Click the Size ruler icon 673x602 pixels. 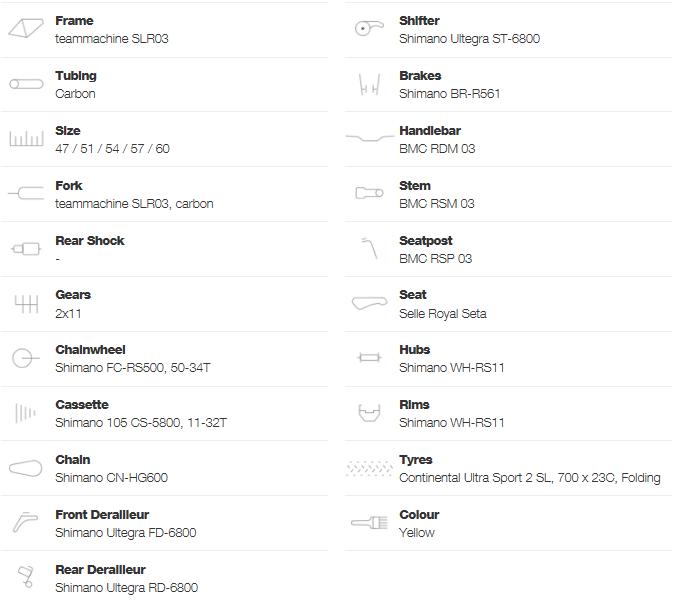[26, 139]
